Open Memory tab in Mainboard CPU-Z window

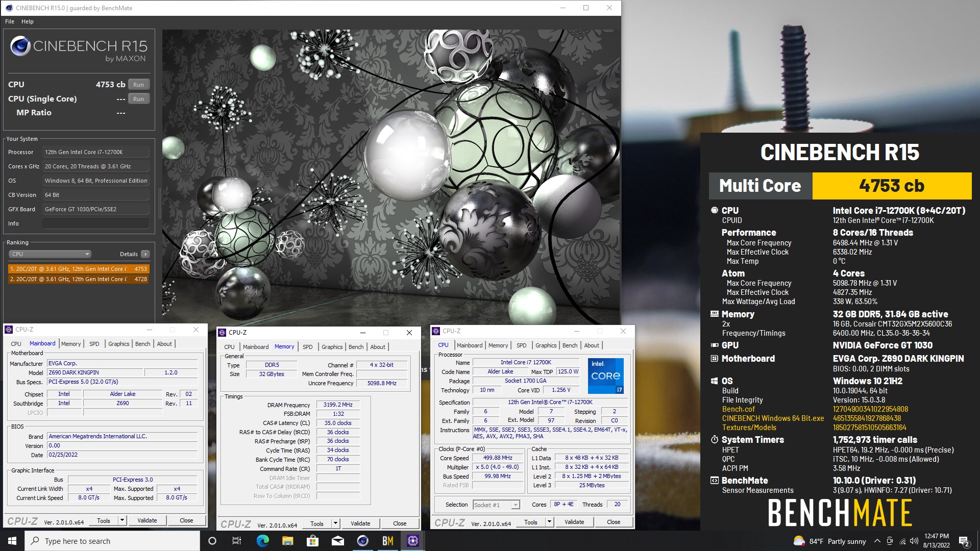pyautogui.click(x=71, y=344)
